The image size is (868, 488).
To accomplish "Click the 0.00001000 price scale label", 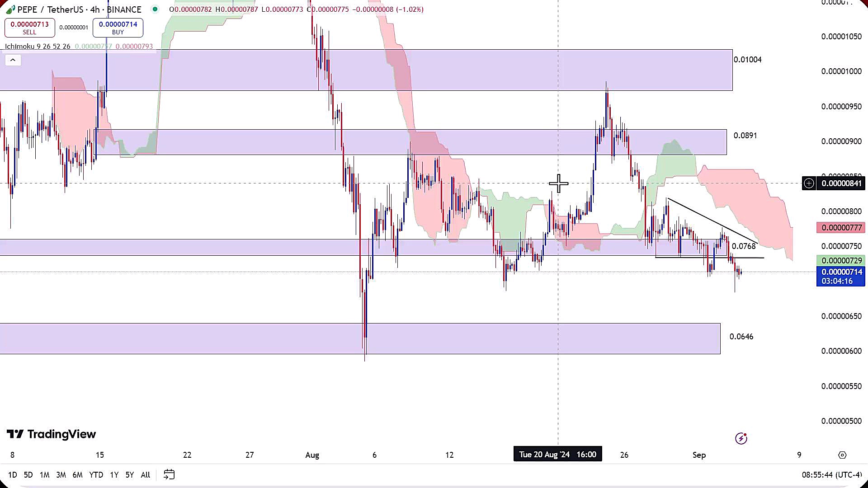I will 841,71.
